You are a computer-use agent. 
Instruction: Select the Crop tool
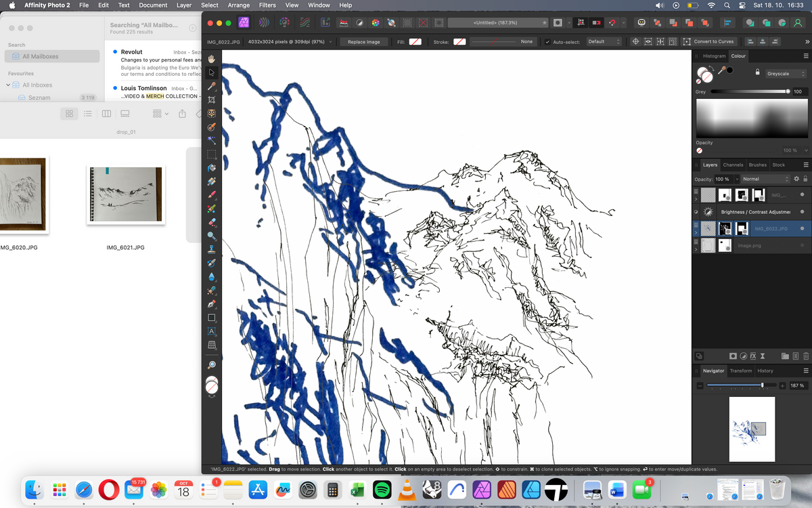(212, 100)
